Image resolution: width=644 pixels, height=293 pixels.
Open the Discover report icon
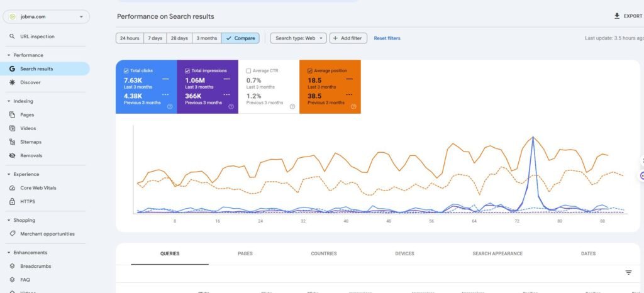(x=12, y=82)
